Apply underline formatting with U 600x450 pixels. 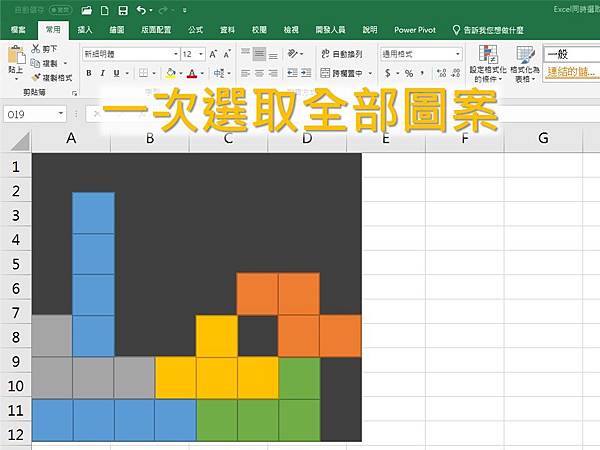pyautogui.click(x=116, y=73)
